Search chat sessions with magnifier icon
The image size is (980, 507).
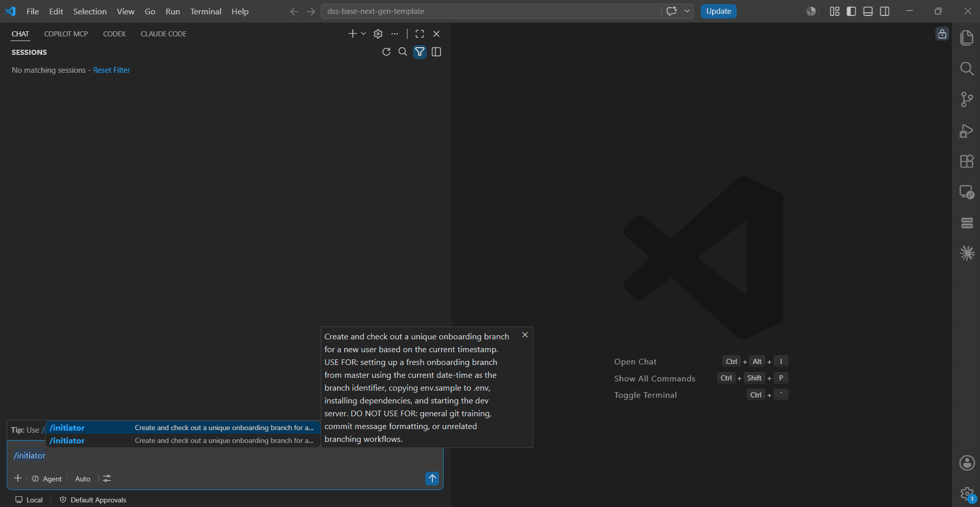point(403,52)
